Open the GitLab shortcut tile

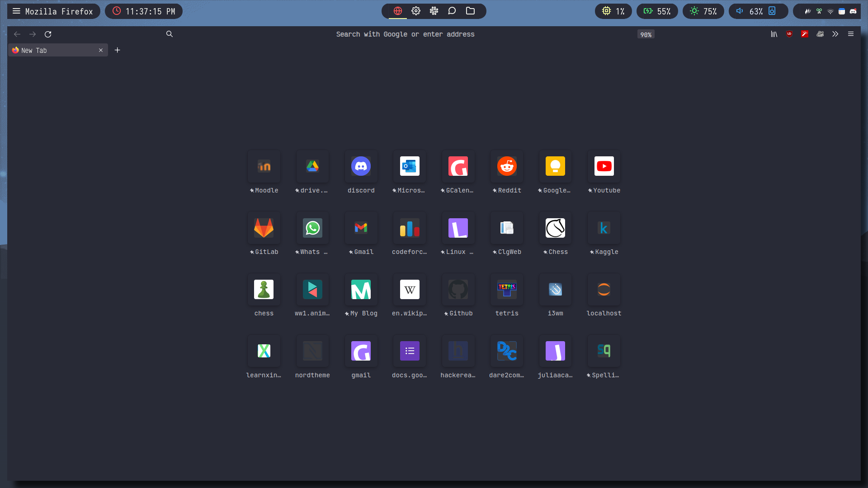tap(264, 228)
